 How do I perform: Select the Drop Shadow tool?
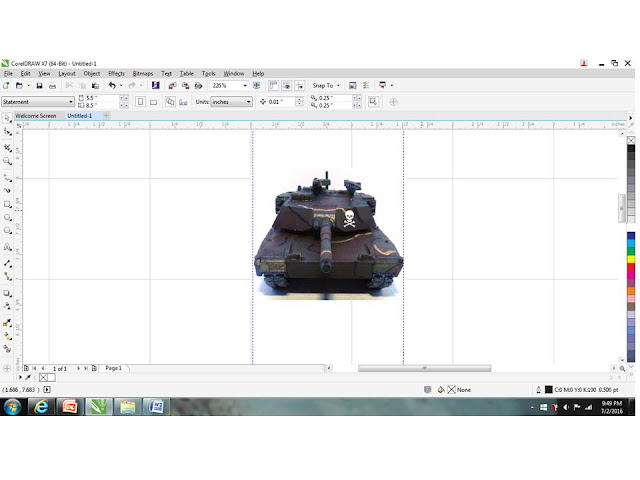pos(7,293)
